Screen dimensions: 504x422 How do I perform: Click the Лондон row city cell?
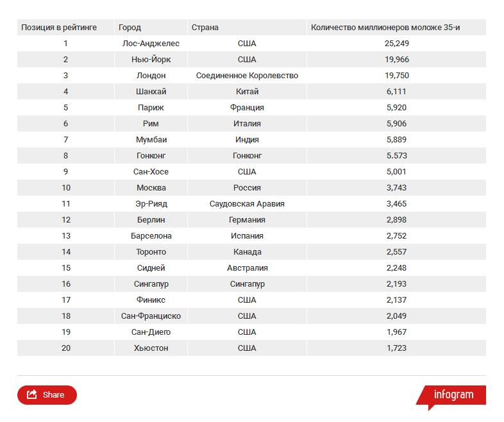(x=151, y=76)
